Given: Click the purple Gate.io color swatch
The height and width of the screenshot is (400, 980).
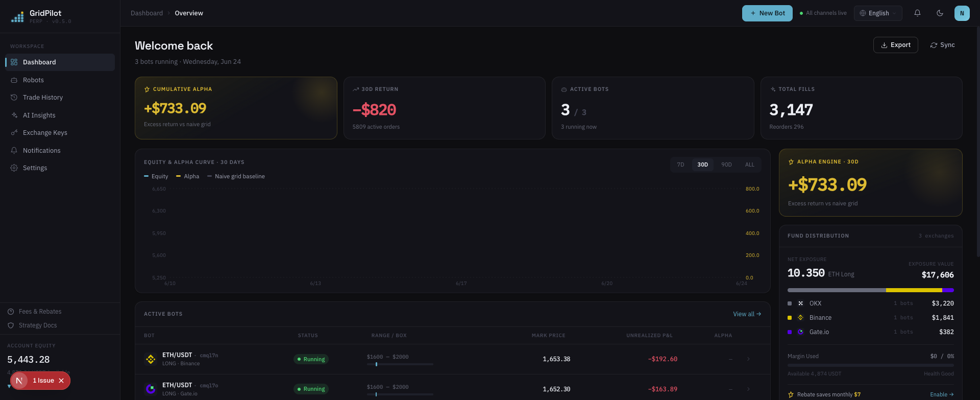Looking at the screenshot, I should coord(790,332).
